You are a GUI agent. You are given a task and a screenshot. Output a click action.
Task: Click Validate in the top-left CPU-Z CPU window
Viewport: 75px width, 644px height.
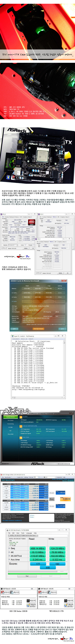26,248
